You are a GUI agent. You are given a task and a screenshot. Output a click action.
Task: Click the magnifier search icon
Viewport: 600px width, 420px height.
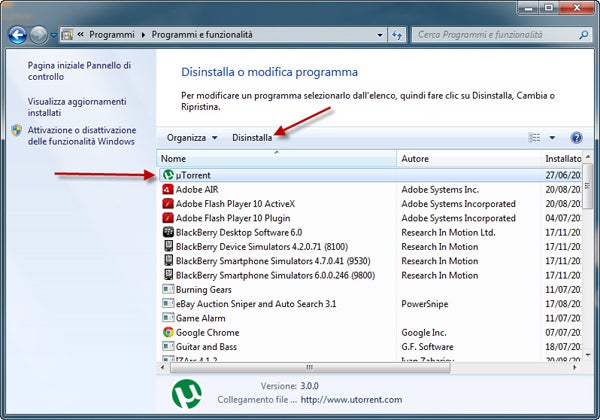(x=584, y=35)
